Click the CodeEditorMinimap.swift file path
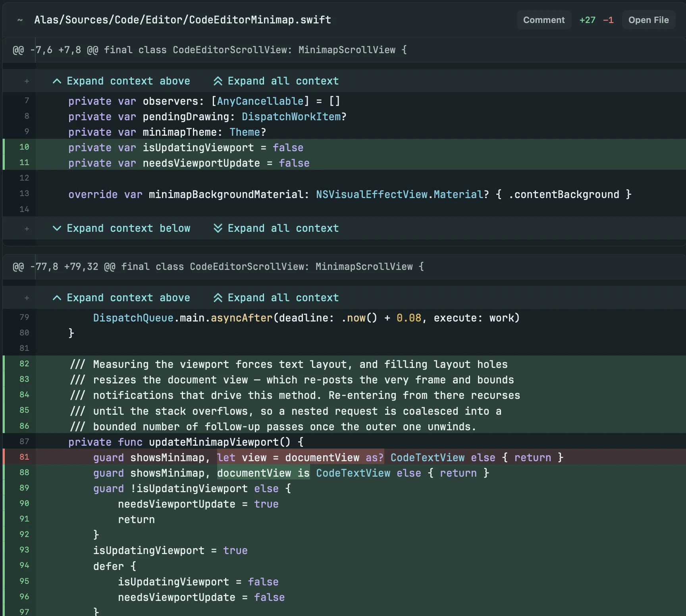The image size is (686, 616). point(183,20)
